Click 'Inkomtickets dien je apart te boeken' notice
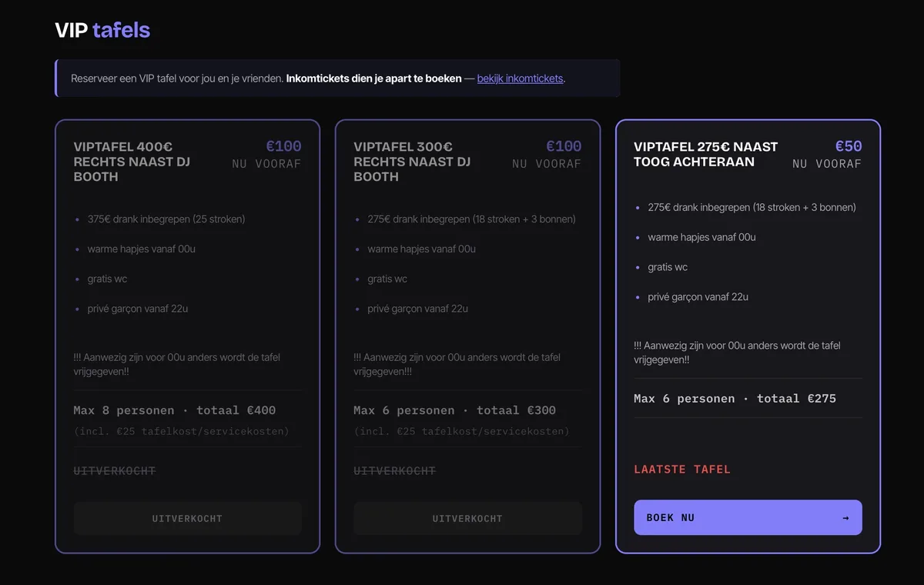The height and width of the screenshot is (585, 924). coord(373,79)
